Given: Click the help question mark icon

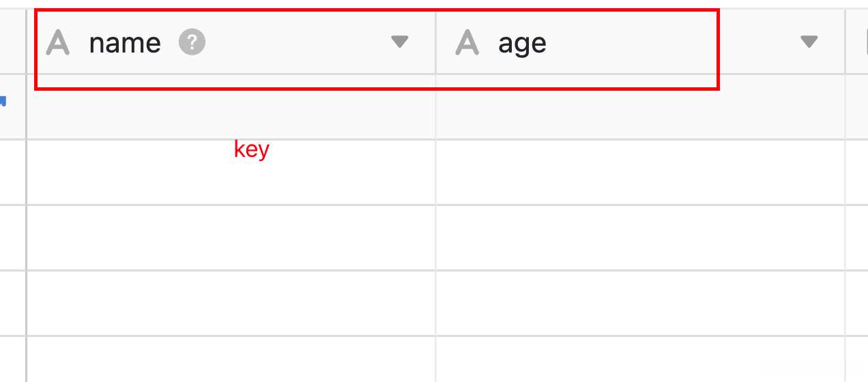Looking at the screenshot, I should [192, 43].
